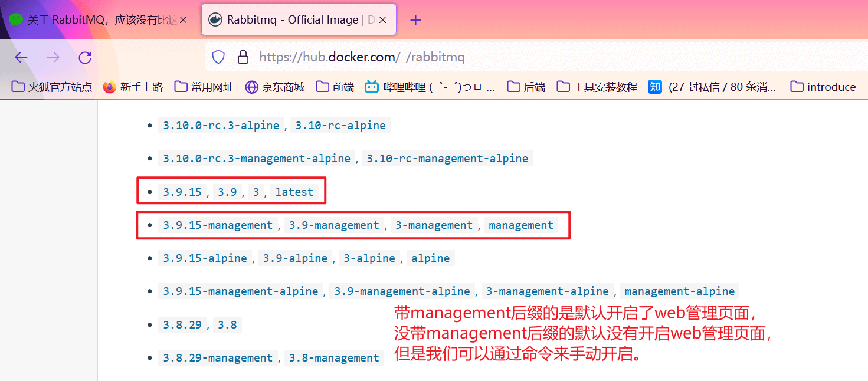Click the 3.9.15-alpine tag link
Viewport: 868px width, 381px height.
pos(205,258)
